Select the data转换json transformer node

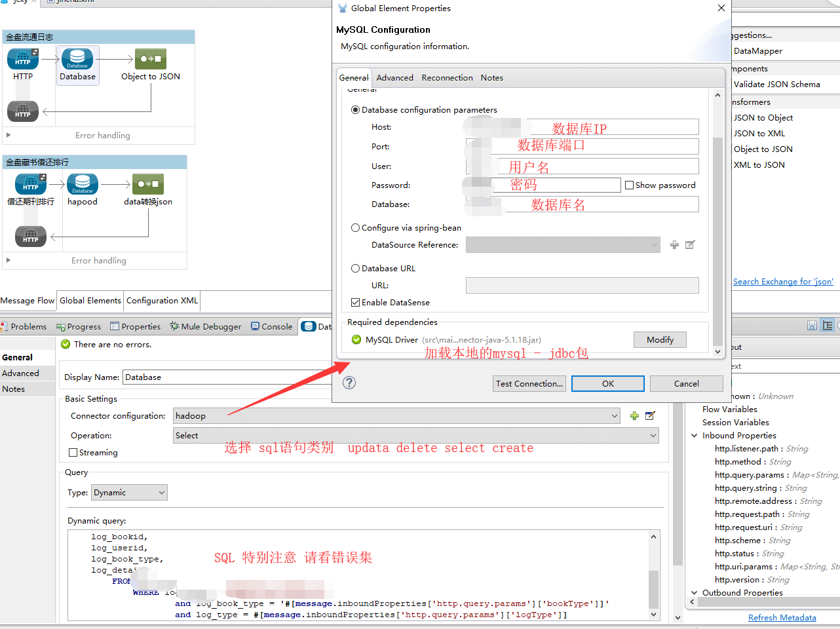[x=148, y=184]
